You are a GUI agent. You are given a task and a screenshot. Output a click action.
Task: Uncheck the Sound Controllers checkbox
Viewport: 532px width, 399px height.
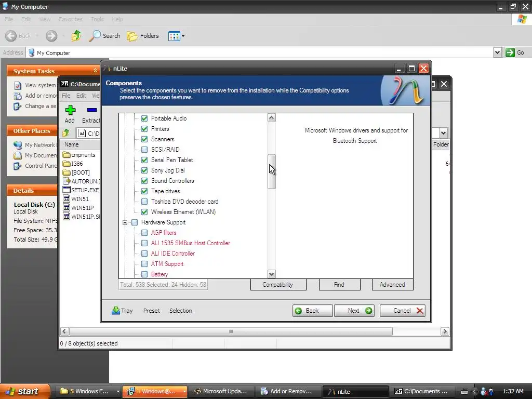coord(144,181)
